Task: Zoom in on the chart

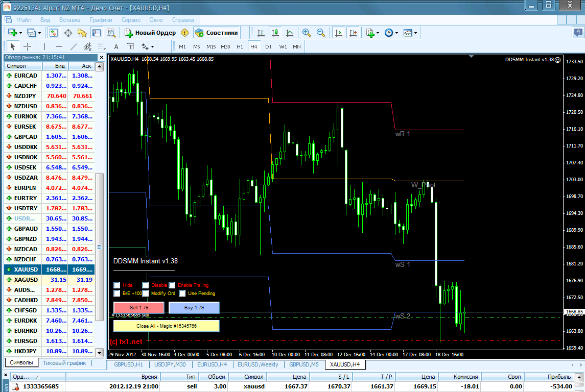Action: click(307, 33)
